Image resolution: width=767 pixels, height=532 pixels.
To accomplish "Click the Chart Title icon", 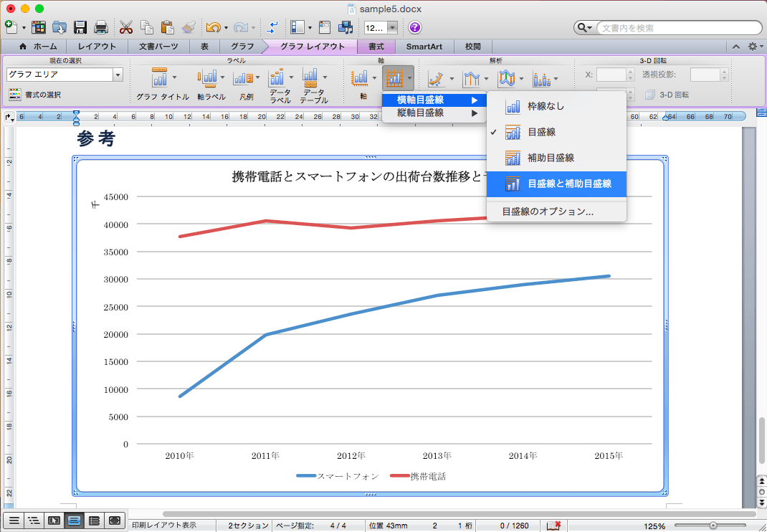I will pyautogui.click(x=159, y=77).
